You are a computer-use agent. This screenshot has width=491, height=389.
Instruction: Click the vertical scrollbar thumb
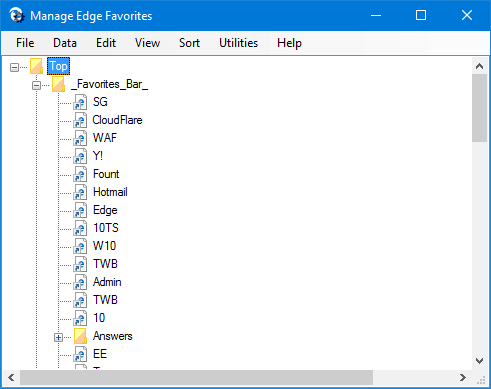click(x=480, y=108)
